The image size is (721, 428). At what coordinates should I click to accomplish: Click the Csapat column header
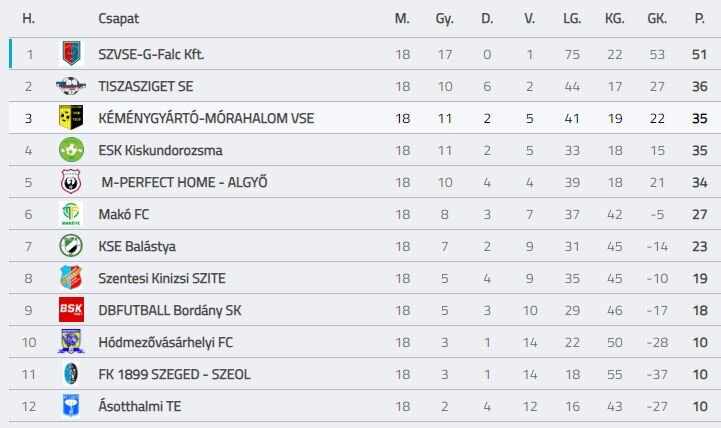(119, 18)
